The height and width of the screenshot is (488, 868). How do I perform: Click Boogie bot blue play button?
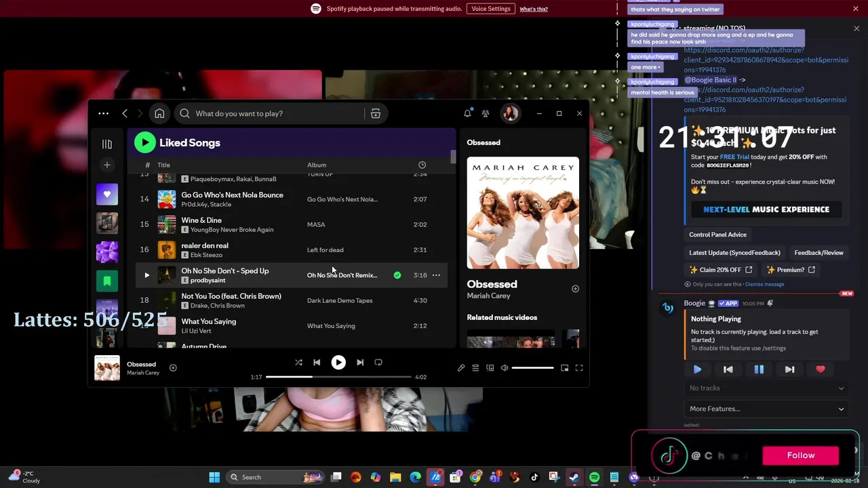[697, 369]
